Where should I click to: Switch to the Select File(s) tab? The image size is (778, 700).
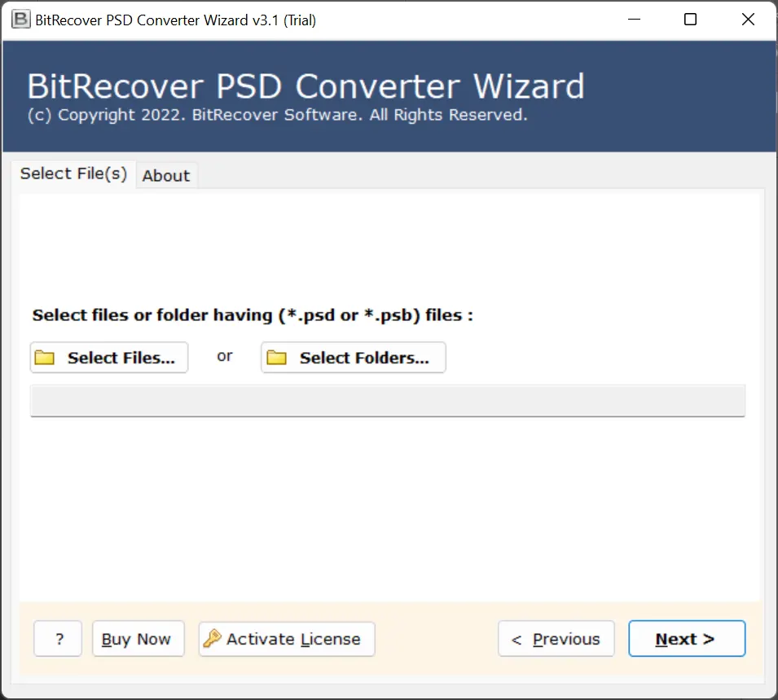[73, 174]
